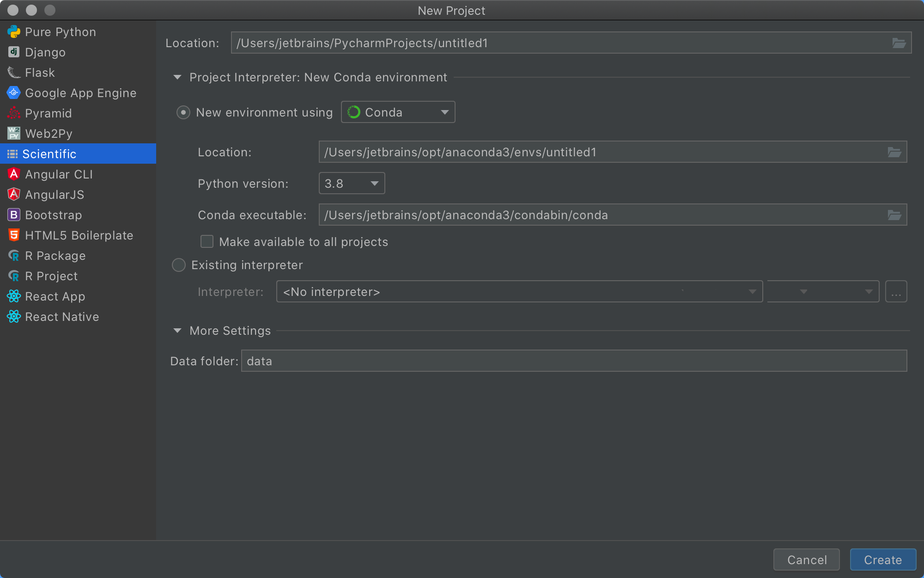The image size is (924, 578).
Task: Click the R Project label
Action: (51, 276)
